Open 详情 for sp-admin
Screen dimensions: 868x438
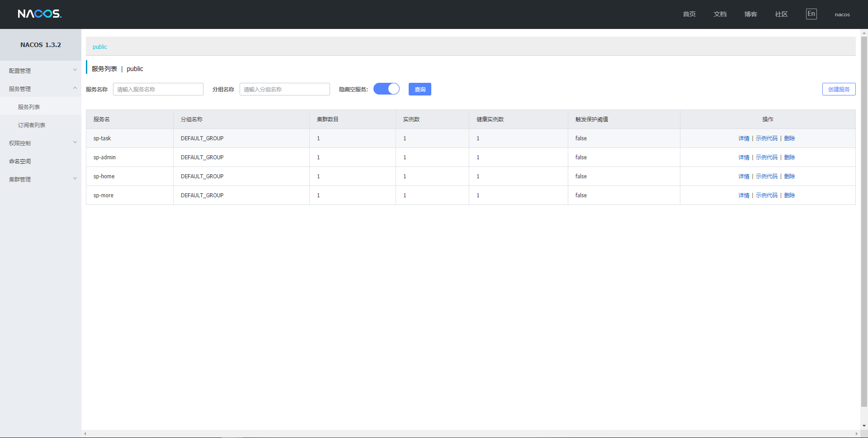click(x=744, y=157)
